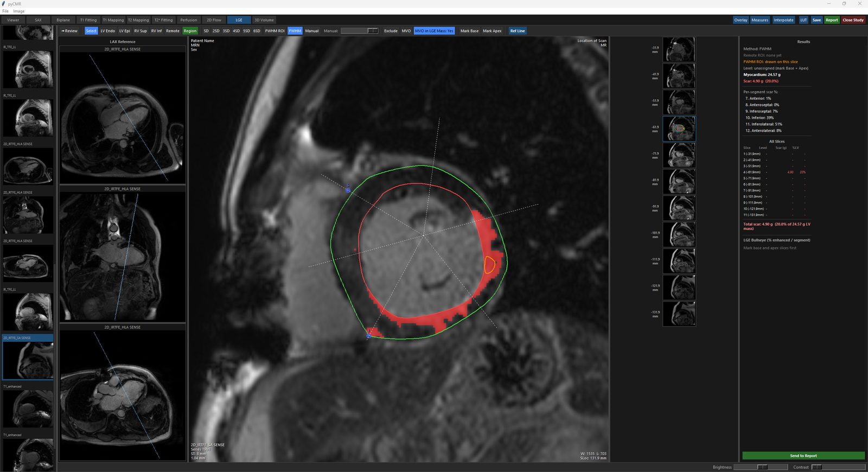This screenshot has height=472, width=868.
Task: Send results to report
Action: (803, 456)
